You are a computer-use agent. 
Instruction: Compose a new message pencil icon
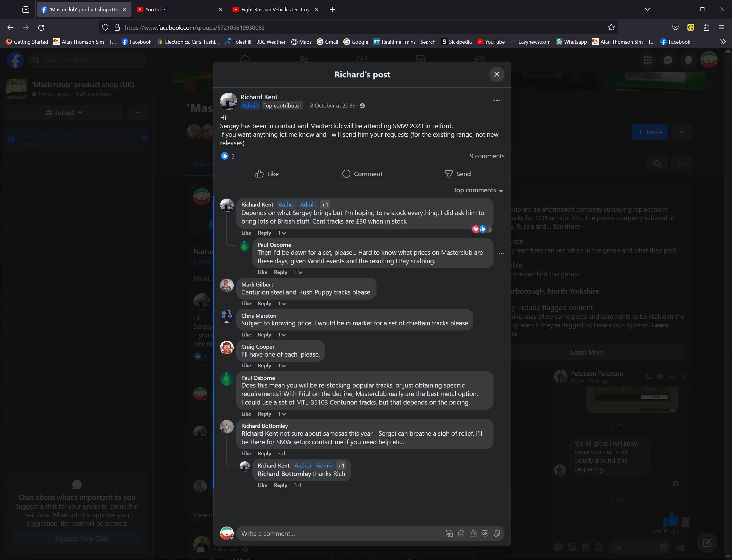tap(707, 543)
